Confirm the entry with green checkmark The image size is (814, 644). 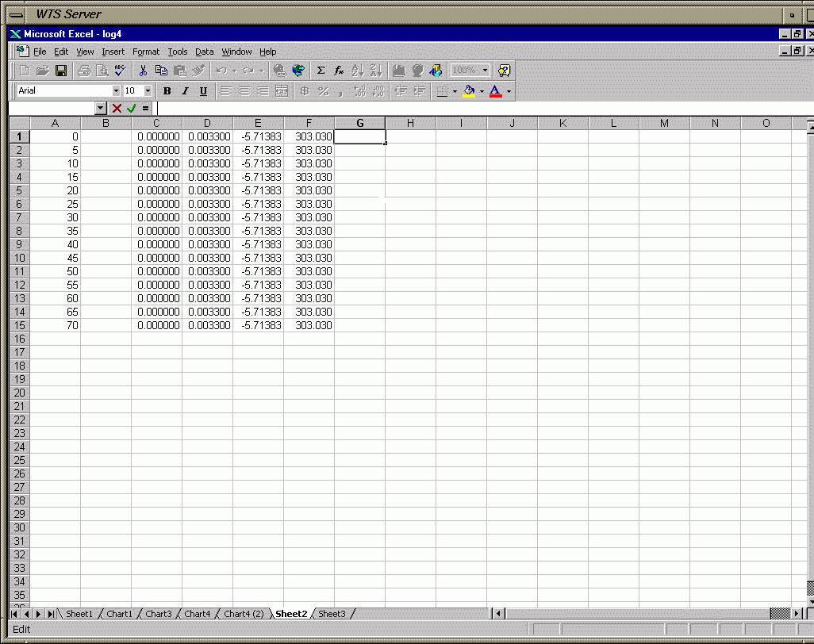[x=131, y=108]
